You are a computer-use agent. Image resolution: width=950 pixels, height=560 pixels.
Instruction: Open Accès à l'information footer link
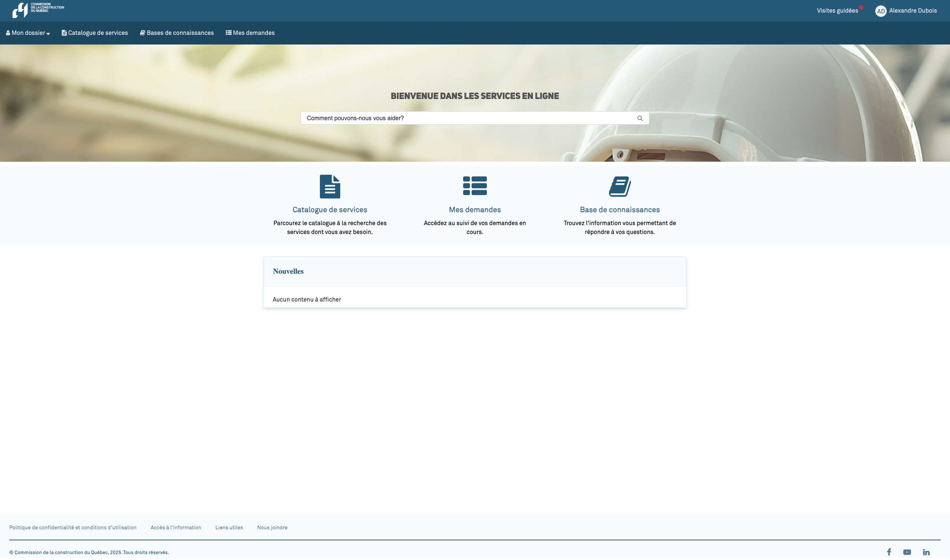point(176,528)
